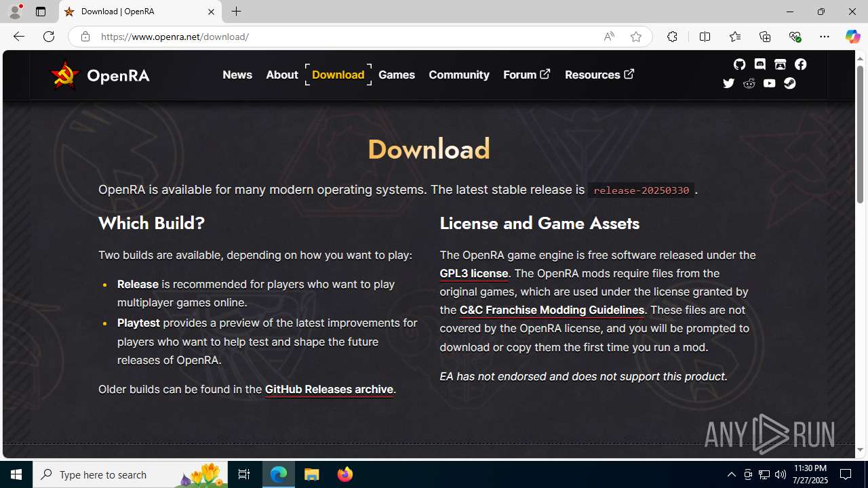This screenshot has height=488, width=868.
Task: View site information padlock icon
Action: tap(85, 37)
